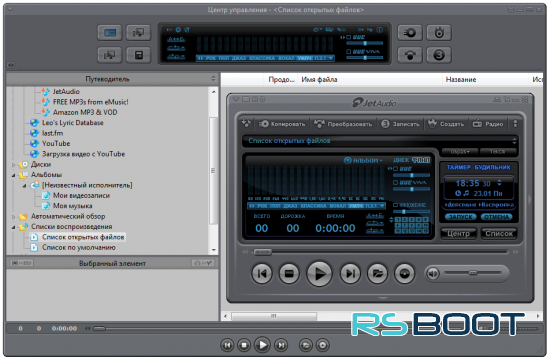
Task: Click the Продо... column header
Action: (281, 80)
